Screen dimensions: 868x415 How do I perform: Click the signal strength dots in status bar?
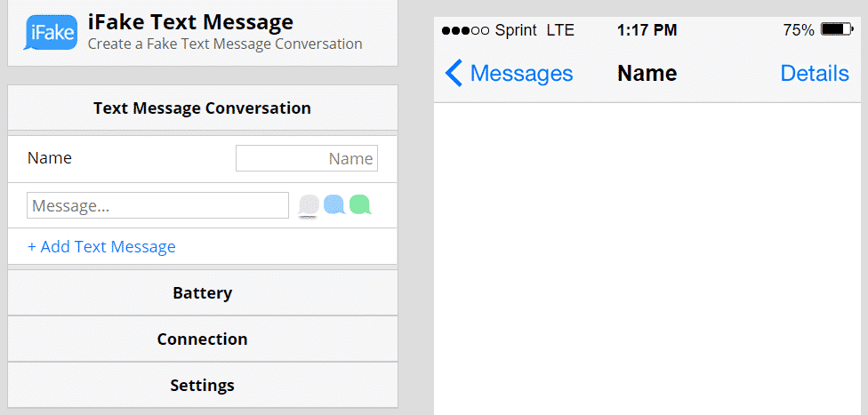tap(465, 30)
